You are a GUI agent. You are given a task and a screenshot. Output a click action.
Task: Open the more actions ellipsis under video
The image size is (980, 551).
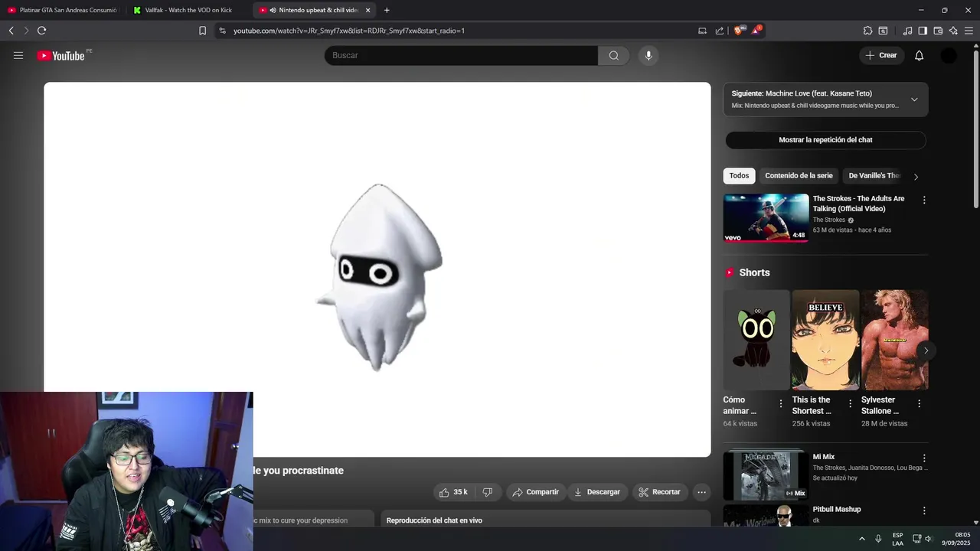(x=701, y=492)
